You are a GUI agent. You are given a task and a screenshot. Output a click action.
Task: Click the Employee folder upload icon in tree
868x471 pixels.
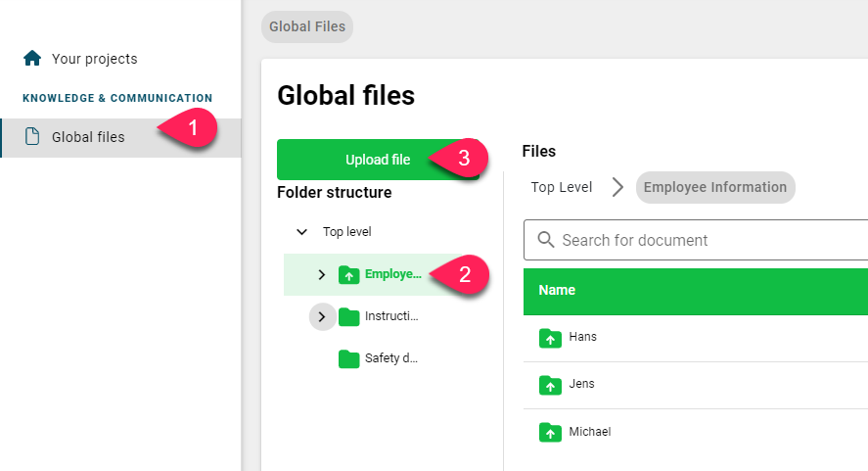tap(348, 275)
